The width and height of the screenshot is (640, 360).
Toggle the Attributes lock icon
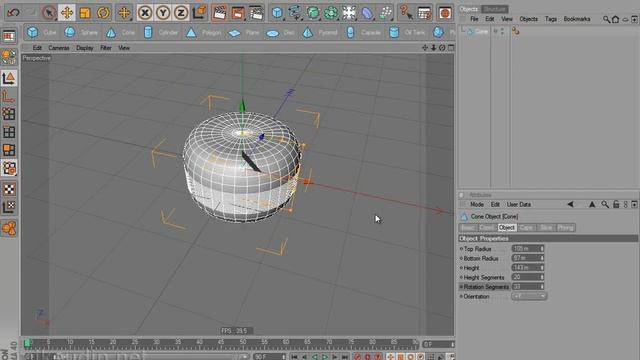[x=616, y=204]
